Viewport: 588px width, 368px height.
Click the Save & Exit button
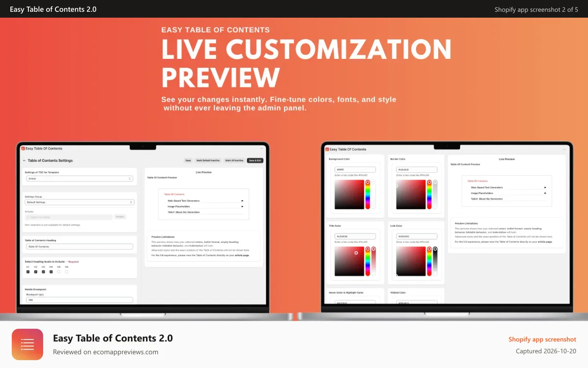tap(255, 160)
